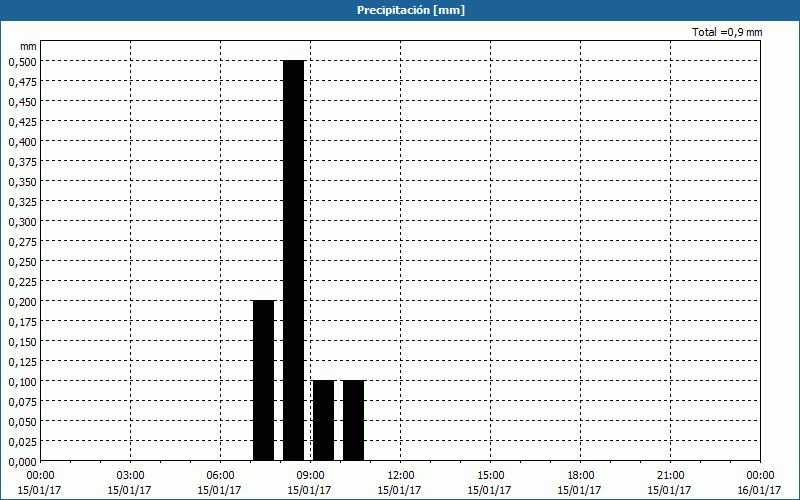Click the 0,150 y-axis value
The height and width of the screenshot is (500, 800).
[x=22, y=342]
